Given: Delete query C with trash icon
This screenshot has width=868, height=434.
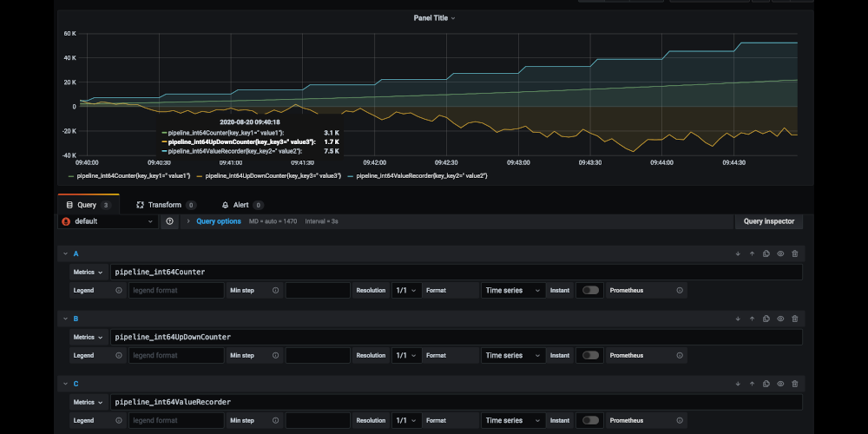Looking at the screenshot, I should point(795,384).
